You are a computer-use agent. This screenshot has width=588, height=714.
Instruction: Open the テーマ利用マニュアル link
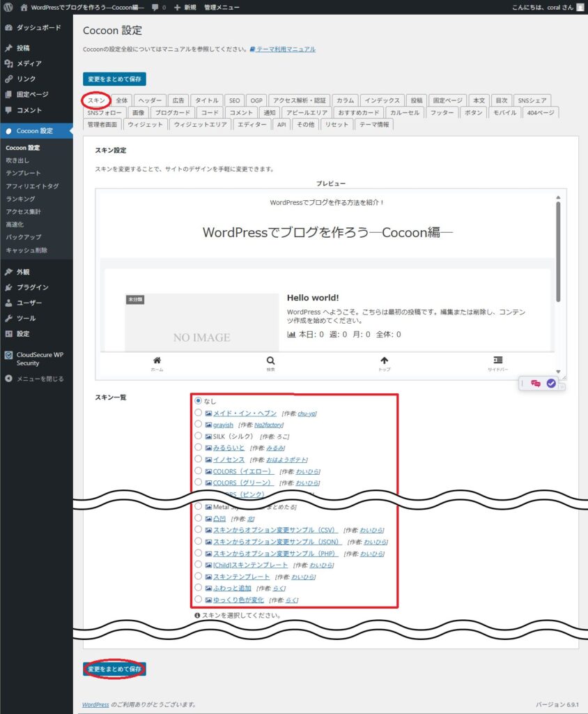point(287,48)
